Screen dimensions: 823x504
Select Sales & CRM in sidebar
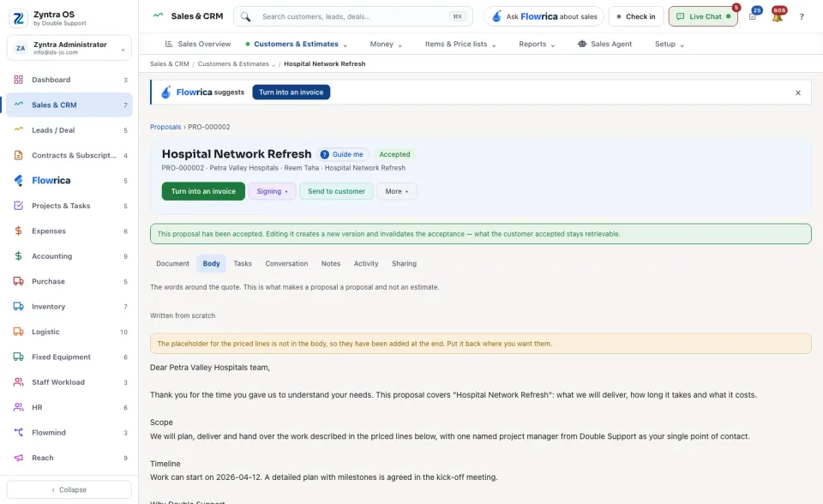pyautogui.click(x=69, y=105)
